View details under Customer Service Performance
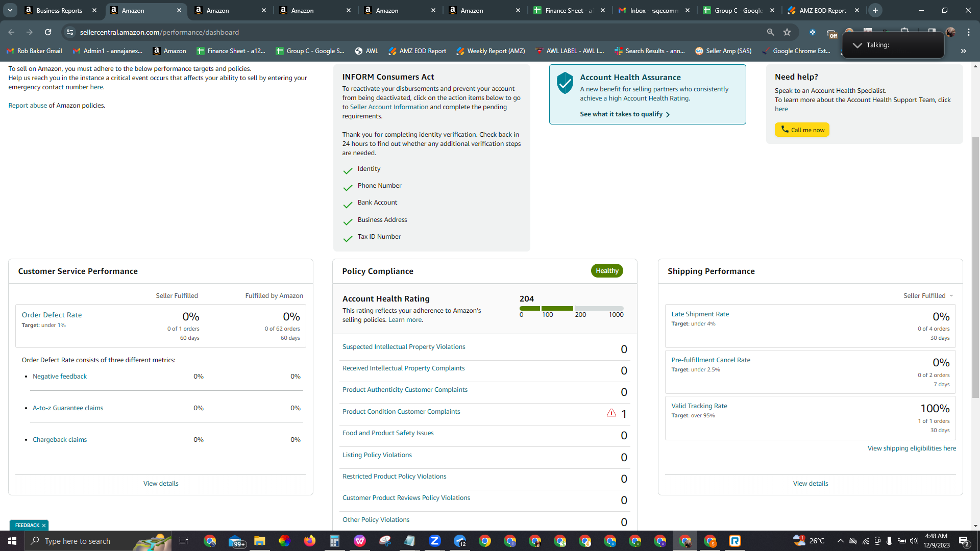 click(161, 484)
